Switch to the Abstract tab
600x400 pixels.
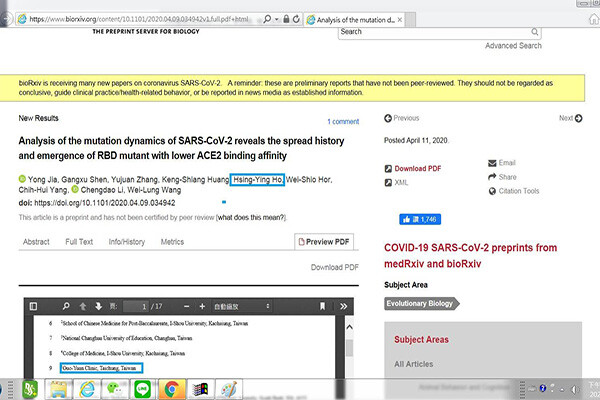(36, 242)
